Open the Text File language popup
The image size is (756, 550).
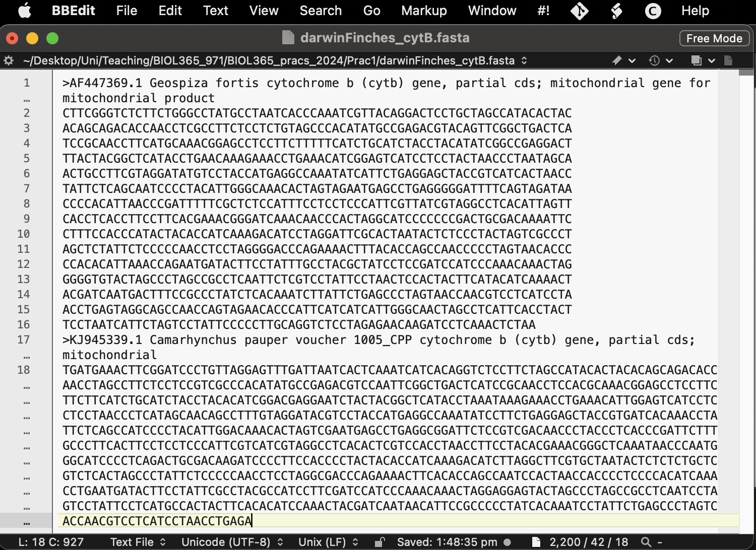click(138, 542)
